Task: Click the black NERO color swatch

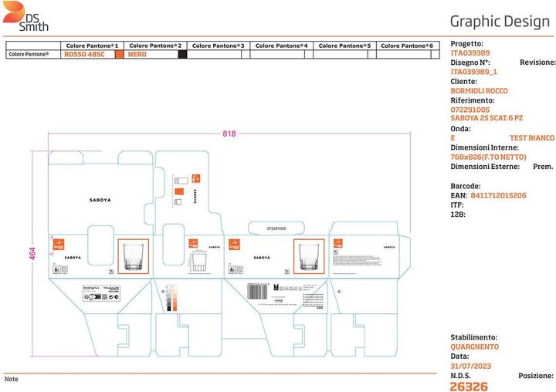Action: (x=182, y=54)
